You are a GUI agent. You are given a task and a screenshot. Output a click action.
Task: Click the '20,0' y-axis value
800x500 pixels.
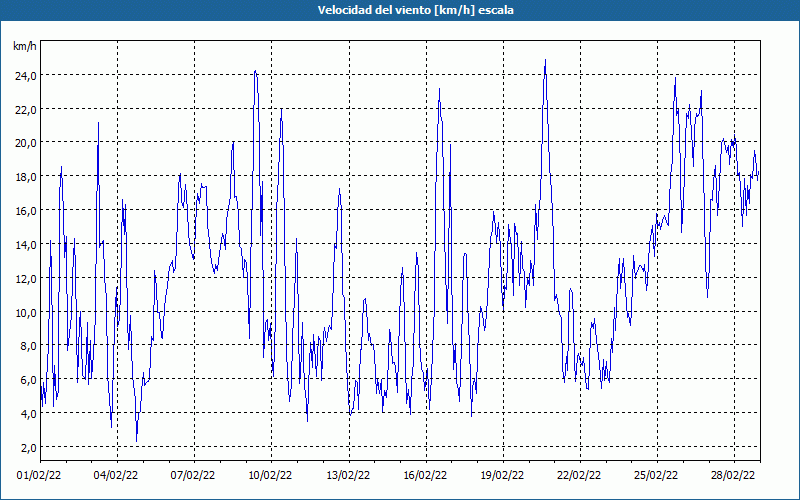pos(26,143)
